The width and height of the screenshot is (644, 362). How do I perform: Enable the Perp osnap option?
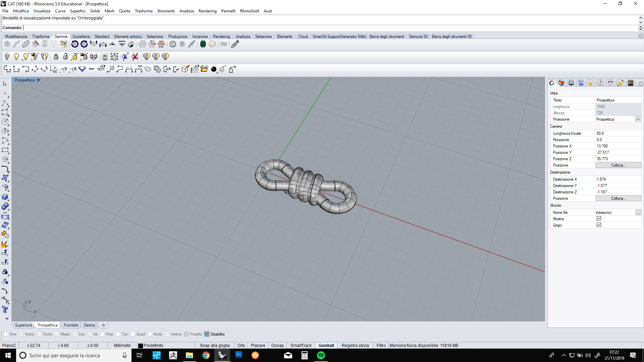point(102,334)
